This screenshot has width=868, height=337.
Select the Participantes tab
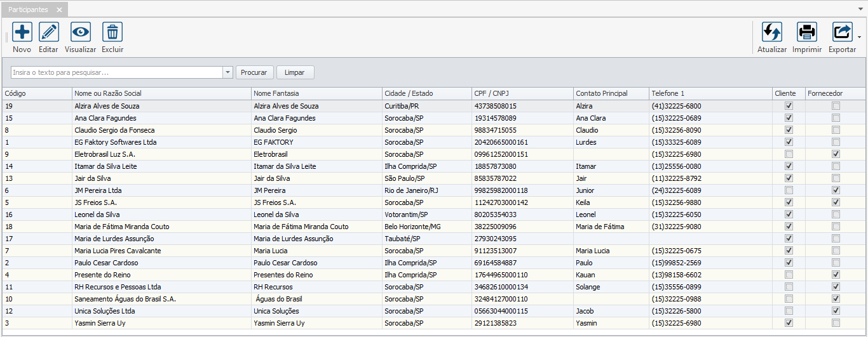coord(28,10)
